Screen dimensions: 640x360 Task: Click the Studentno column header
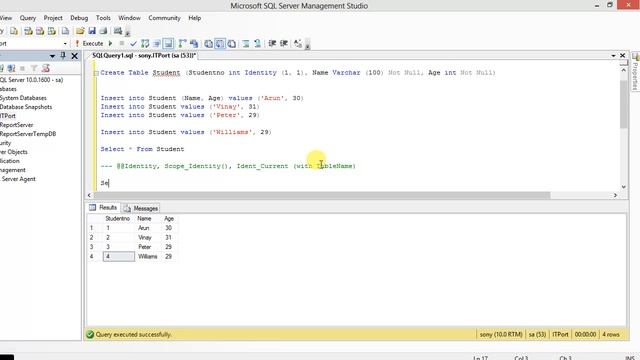click(118, 219)
